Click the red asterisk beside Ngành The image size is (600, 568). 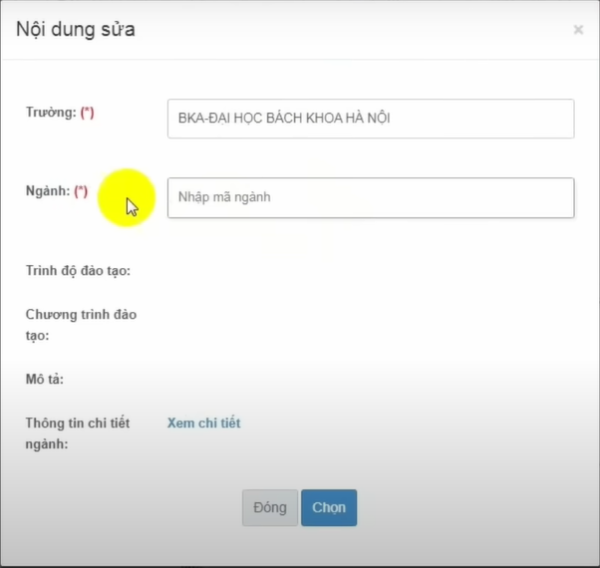pyautogui.click(x=81, y=191)
